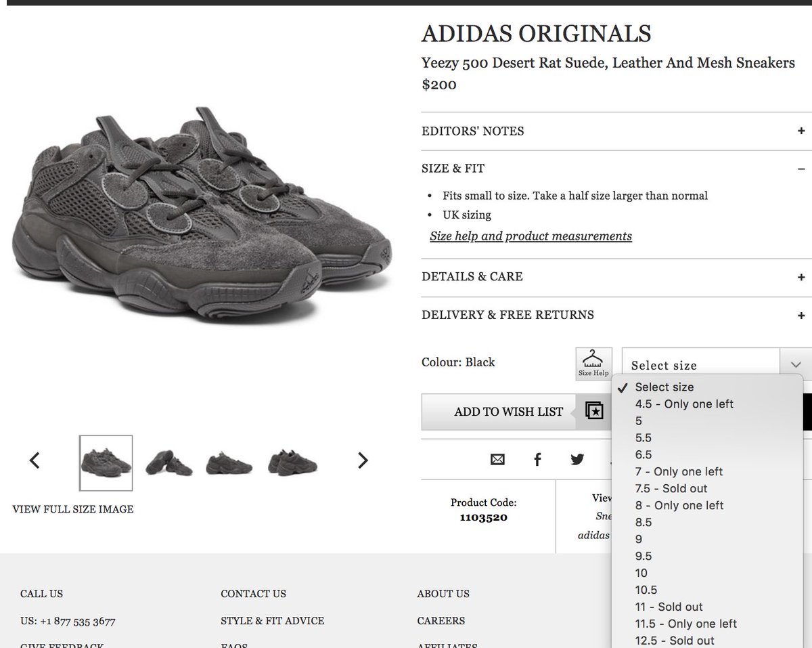
Task: Click the wish list star icon
Action: (594, 411)
